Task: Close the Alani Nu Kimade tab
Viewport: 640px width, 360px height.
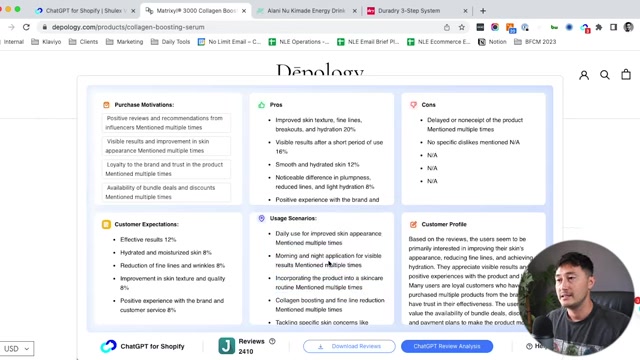Action: coord(354,11)
